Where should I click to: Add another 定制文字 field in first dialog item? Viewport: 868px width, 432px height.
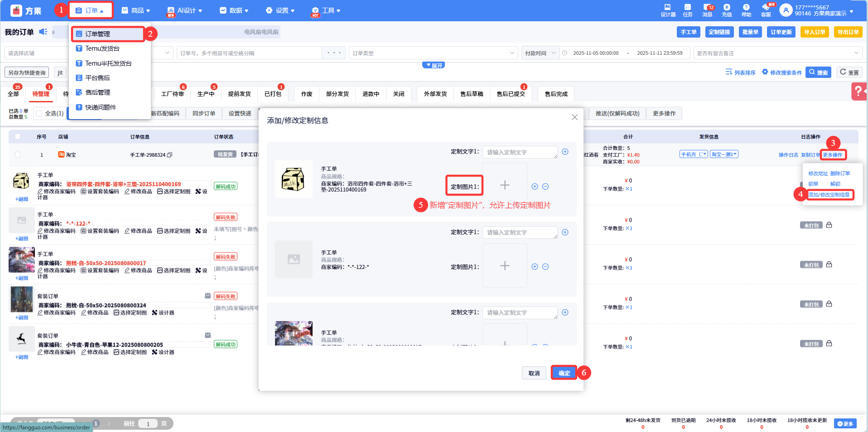[565, 152]
